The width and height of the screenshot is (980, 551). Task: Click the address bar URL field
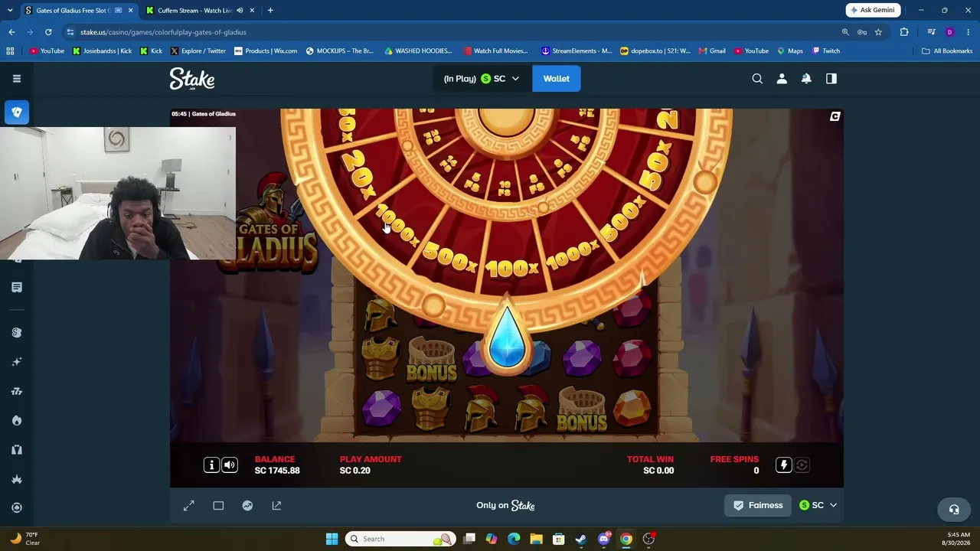pos(452,32)
